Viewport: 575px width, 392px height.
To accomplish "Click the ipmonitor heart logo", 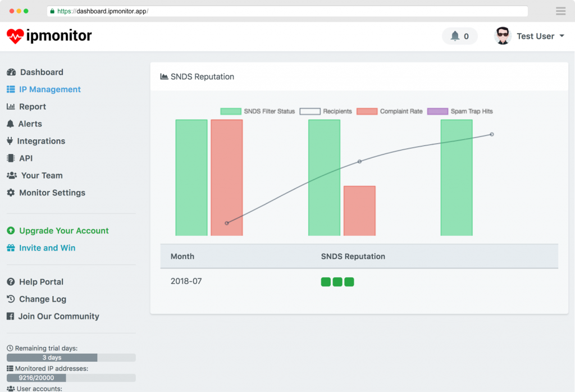I will point(15,37).
